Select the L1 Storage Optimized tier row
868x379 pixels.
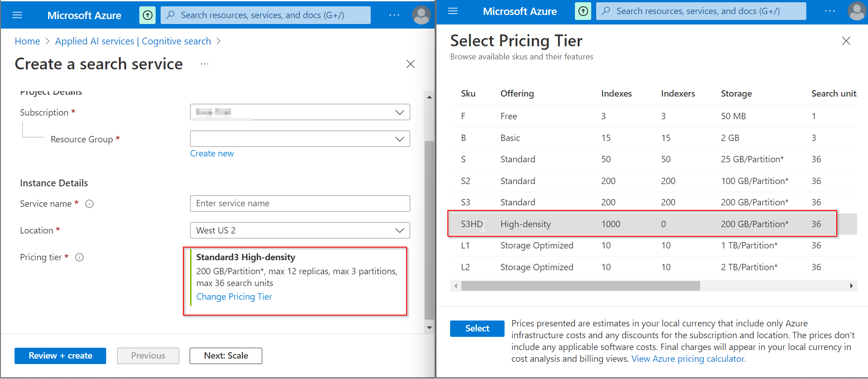[x=653, y=245]
